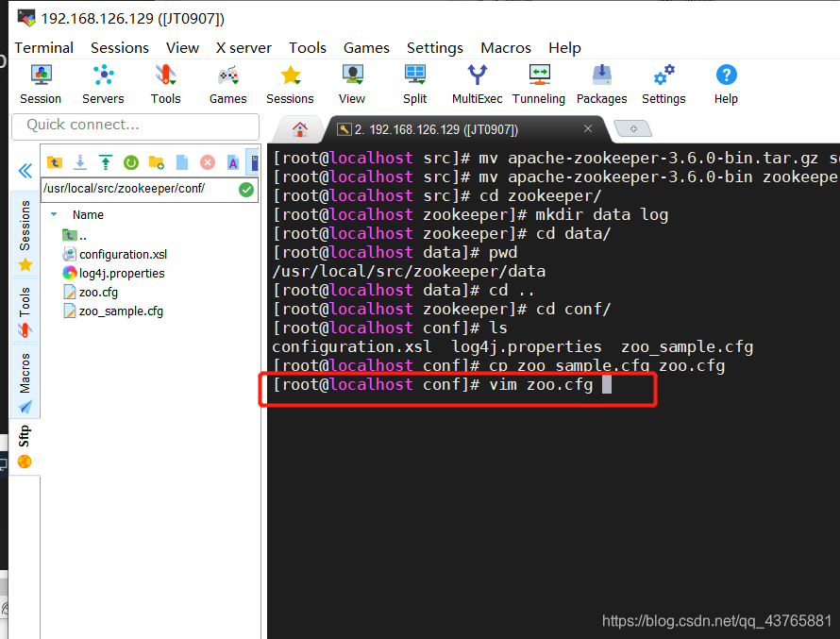Open the Tools menu in menu bar

coord(308,48)
